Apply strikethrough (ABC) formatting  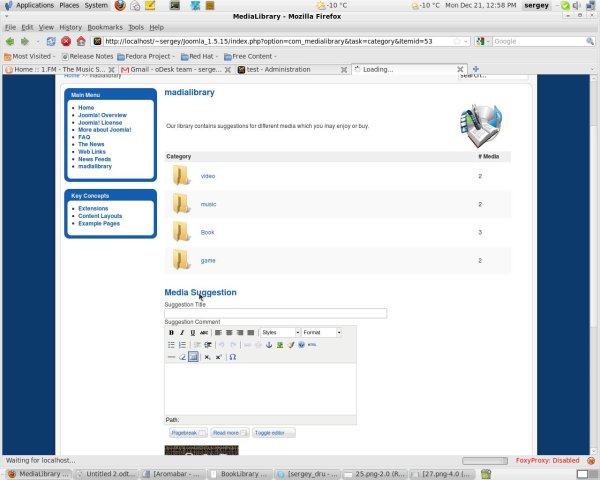pyautogui.click(x=204, y=333)
